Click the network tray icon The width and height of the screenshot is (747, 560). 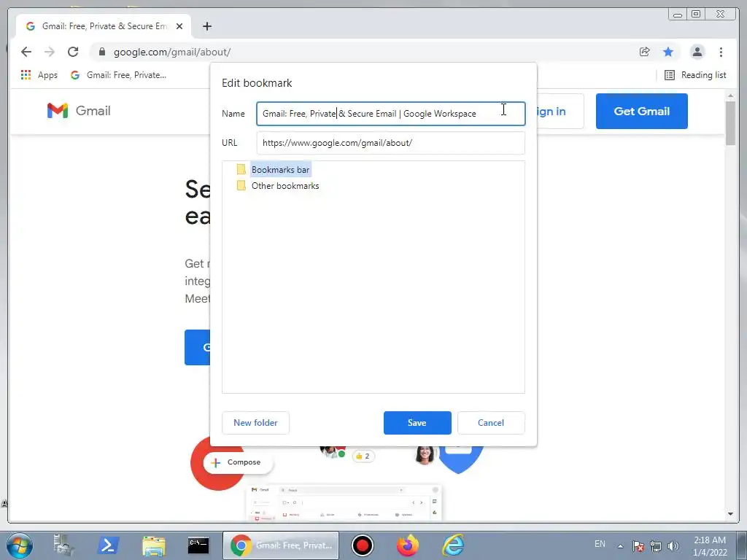tap(656, 546)
